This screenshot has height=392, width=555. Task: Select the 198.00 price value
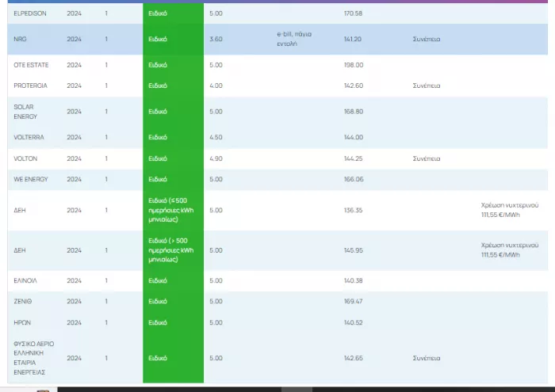coord(354,65)
